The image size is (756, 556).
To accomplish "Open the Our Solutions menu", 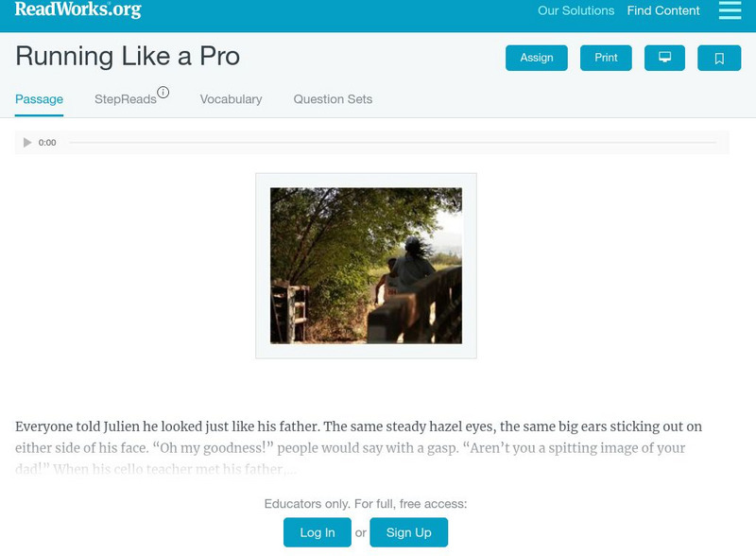I will [x=576, y=10].
